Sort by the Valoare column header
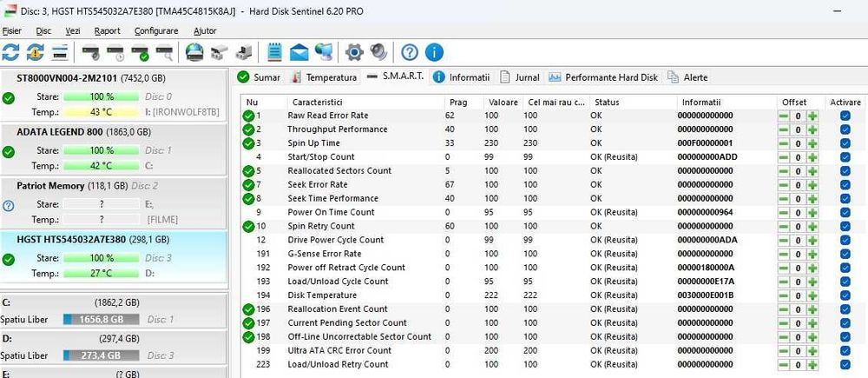The height and width of the screenshot is (378, 868). [x=503, y=103]
